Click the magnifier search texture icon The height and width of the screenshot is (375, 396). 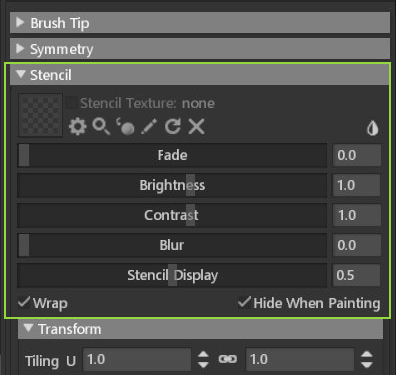(x=101, y=127)
